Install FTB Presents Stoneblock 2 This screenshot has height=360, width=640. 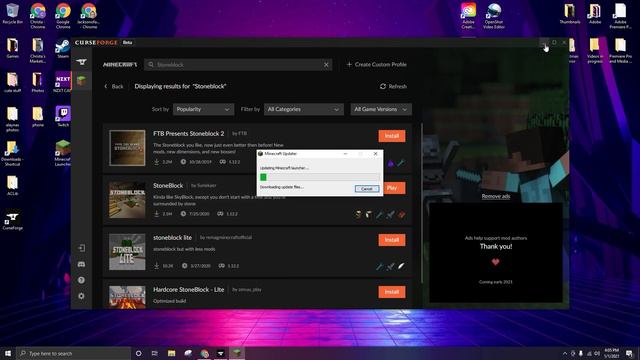(392, 136)
